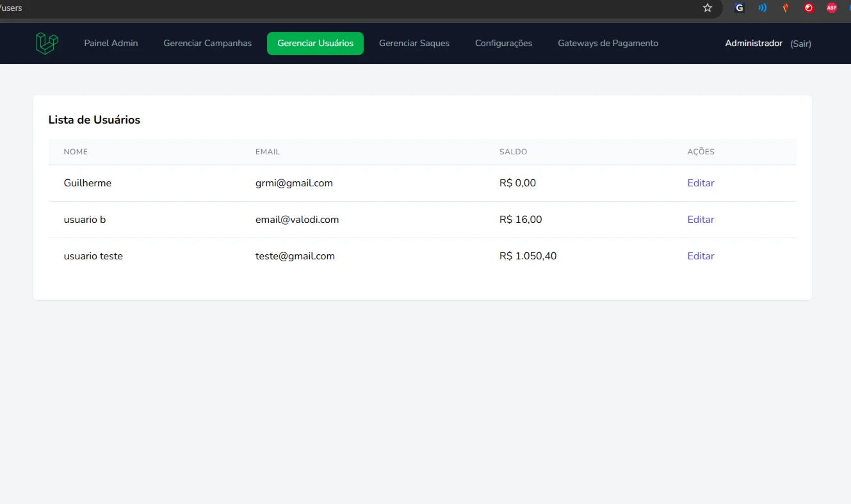Click the Administrador username label
This screenshot has height=504, width=851.
754,44
